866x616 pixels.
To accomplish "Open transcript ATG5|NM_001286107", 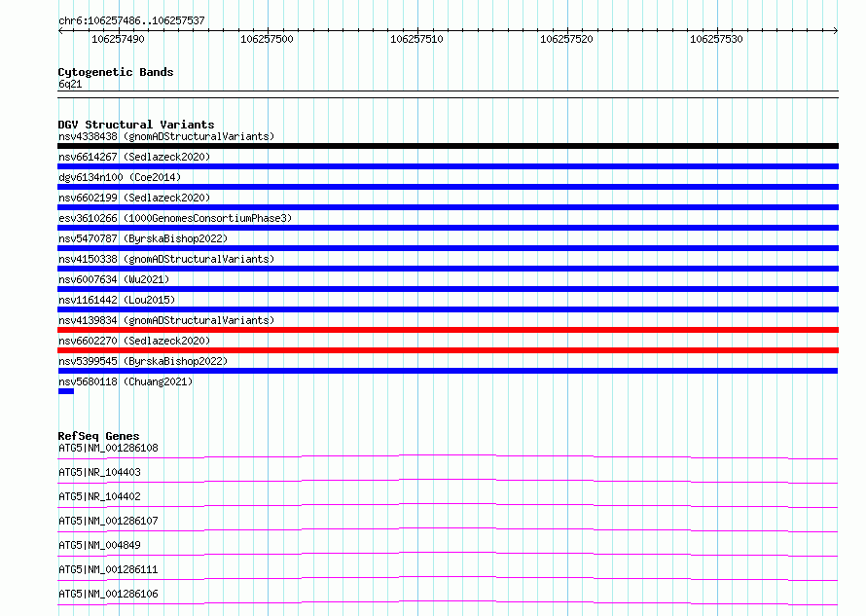I will (108, 521).
